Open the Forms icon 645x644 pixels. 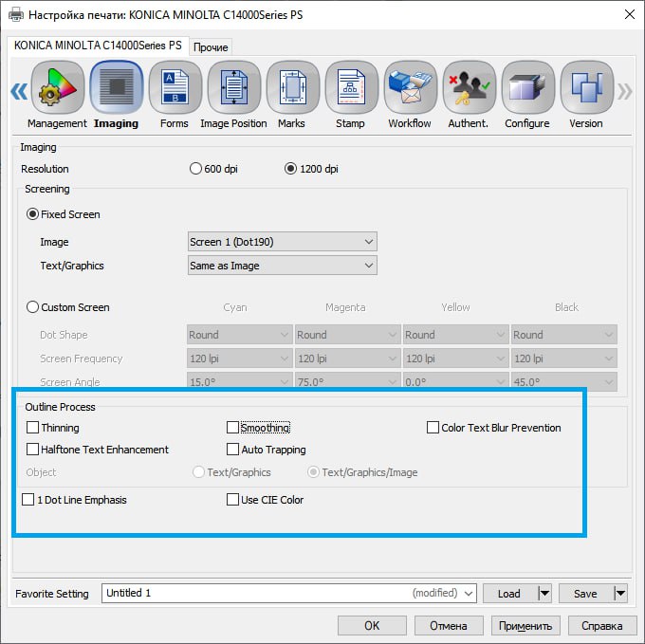(175, 87)
